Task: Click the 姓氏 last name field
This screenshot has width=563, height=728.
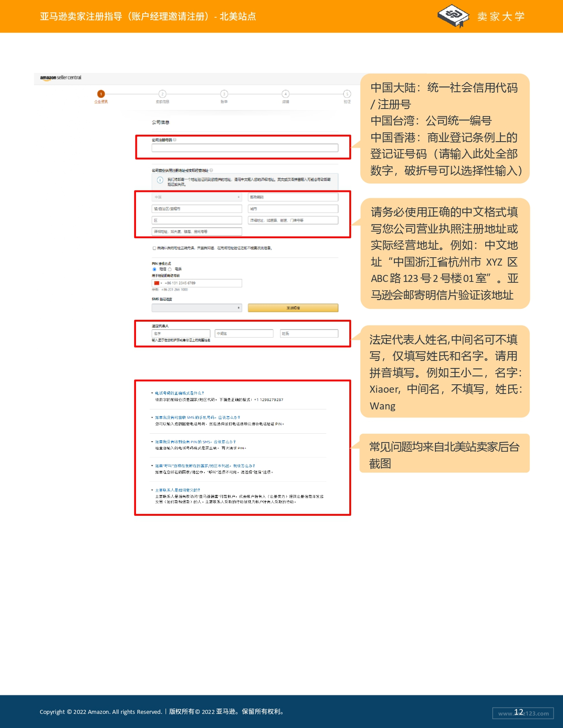Action: coord(309,334)
